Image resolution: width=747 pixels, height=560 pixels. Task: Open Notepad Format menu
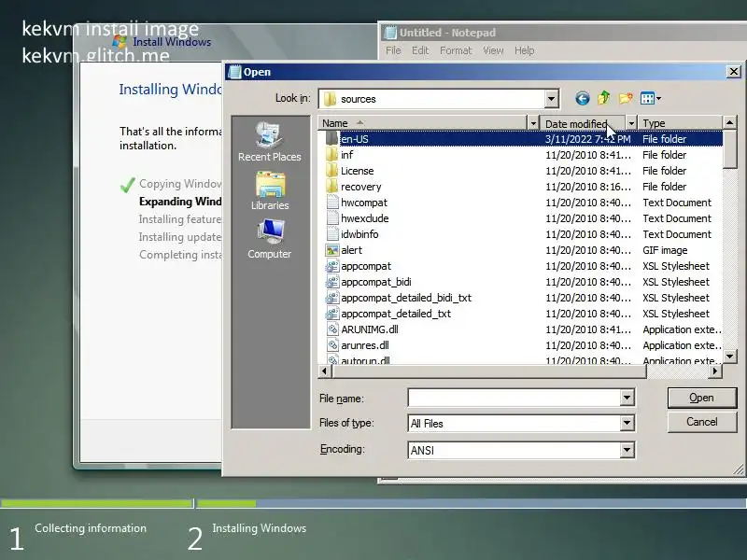tap(456, 50)
